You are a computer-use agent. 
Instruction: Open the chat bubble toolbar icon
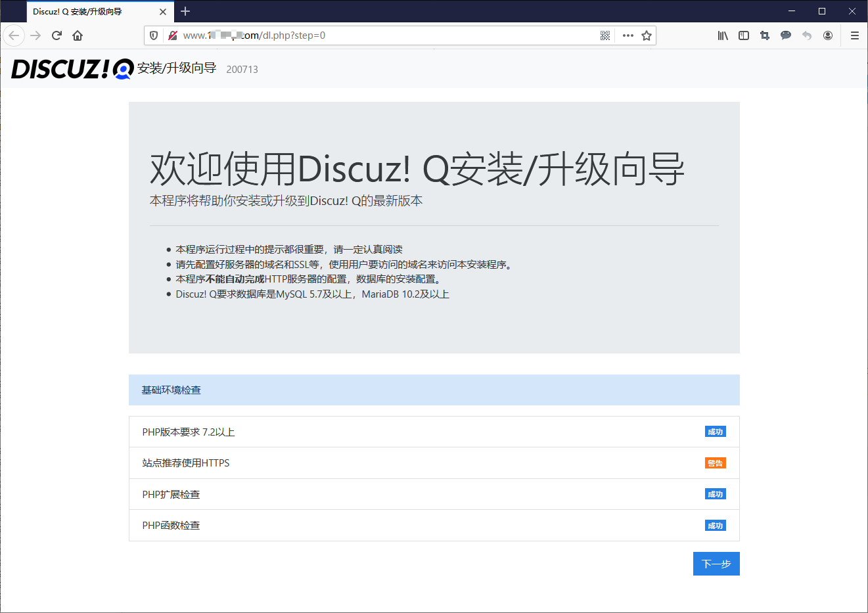click(x=786, y=35)
